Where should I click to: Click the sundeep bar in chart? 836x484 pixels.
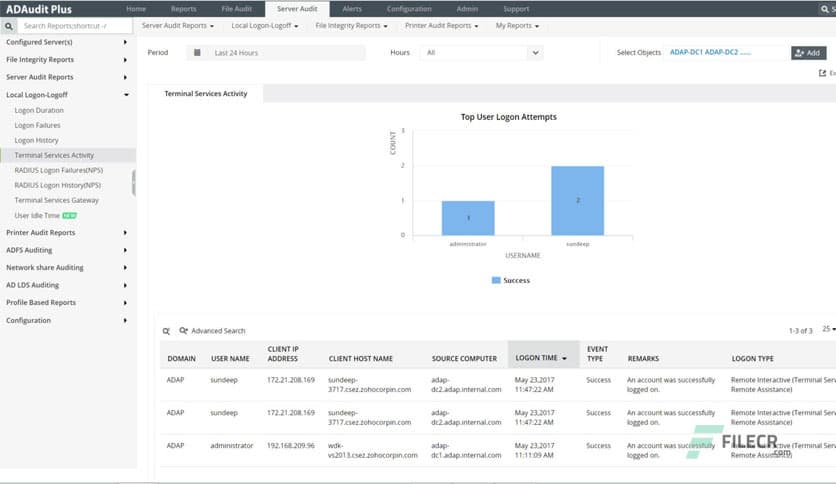tap(577, 200)
